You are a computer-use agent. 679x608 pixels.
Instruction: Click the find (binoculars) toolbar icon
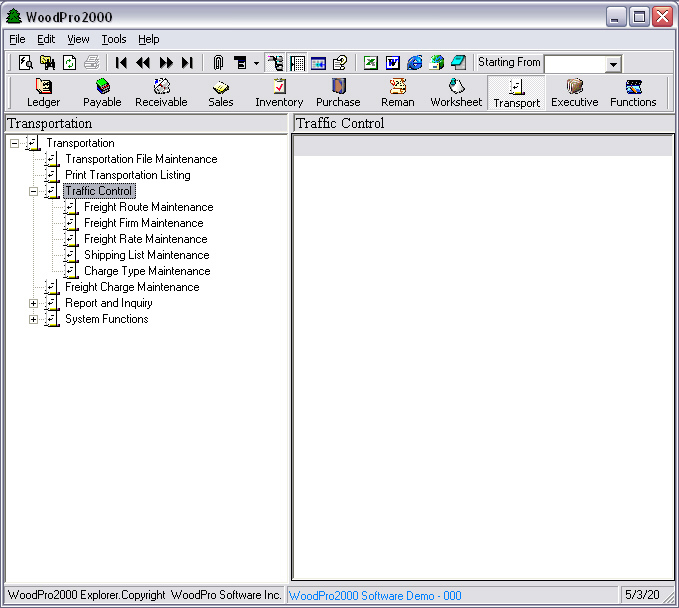[48, 63]
